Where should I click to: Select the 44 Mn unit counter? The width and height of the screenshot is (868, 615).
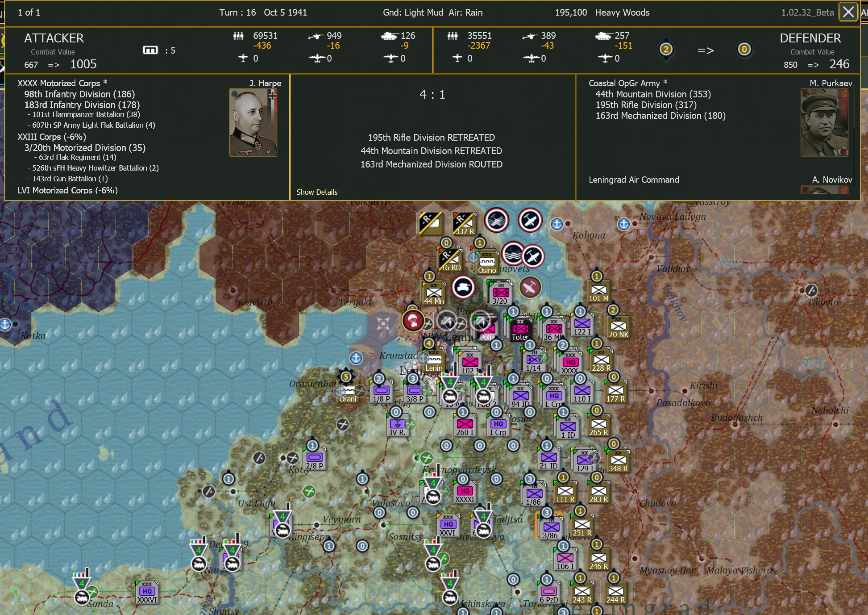point(434,294)
